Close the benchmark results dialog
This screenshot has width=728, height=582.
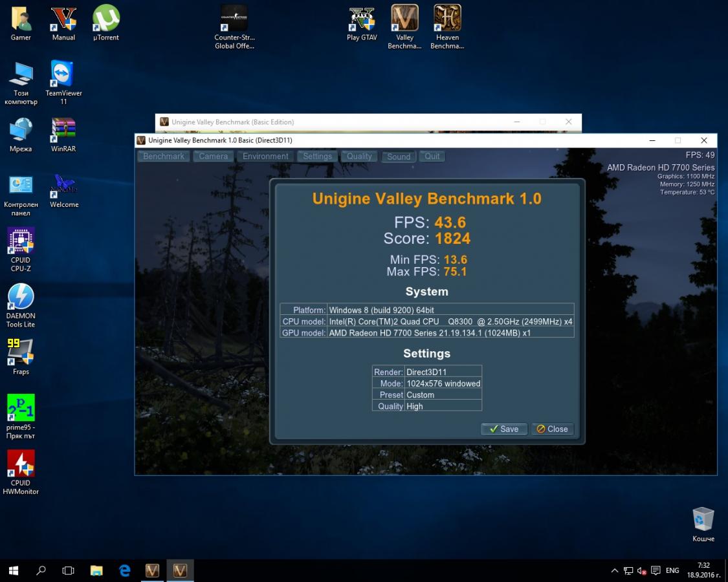click(552, 429)
